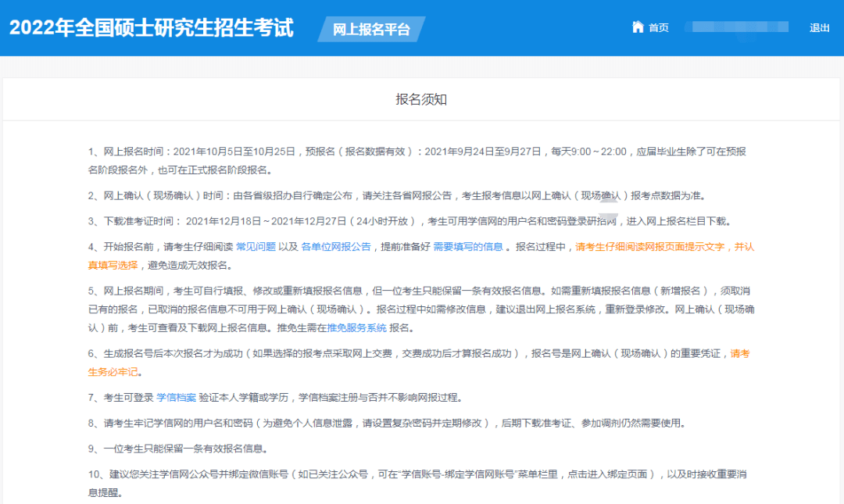Open the 需要填写的信息 link

point(468,246)
